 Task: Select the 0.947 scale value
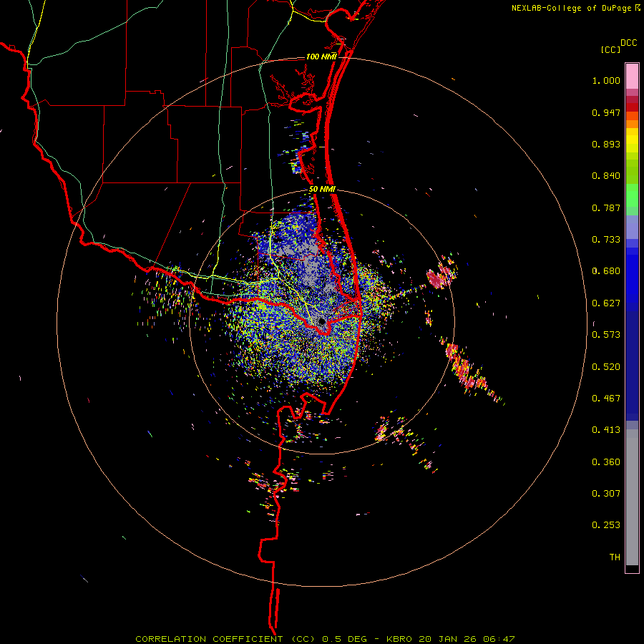tap(606, 112)
